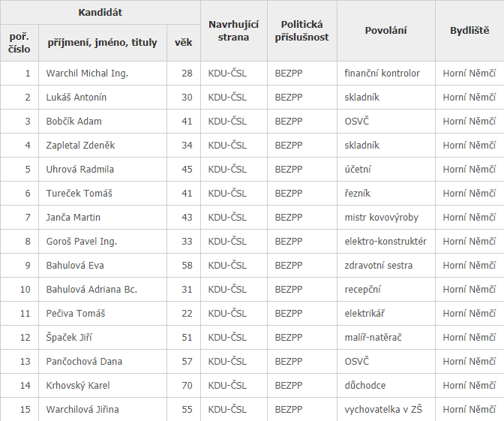504x421 pixels.
Task: Select the vychovatelka v ZŠ cell
Action: click(383, 410)
